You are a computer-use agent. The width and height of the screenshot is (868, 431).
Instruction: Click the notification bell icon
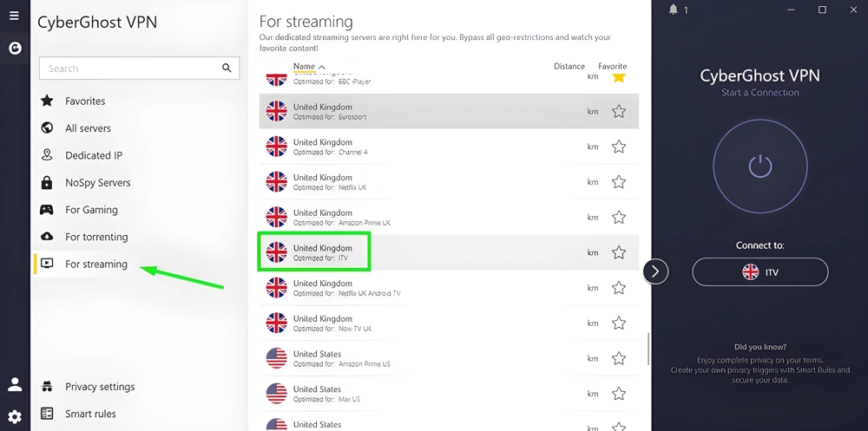tap(674, 10)
